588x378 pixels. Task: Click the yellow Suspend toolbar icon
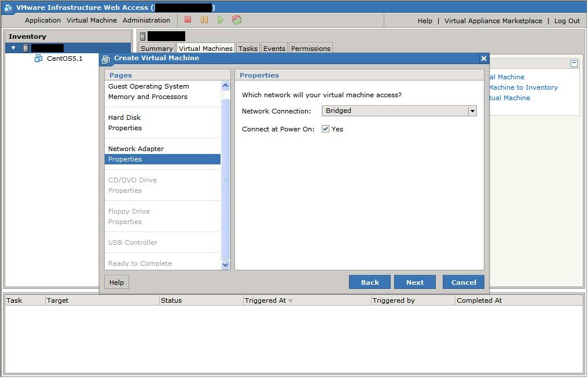[204, 20]
